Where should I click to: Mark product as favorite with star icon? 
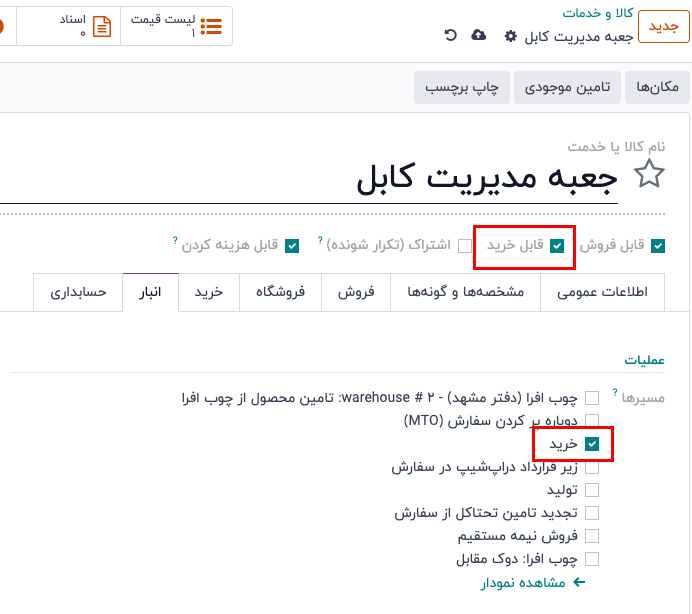coord(650,175)
